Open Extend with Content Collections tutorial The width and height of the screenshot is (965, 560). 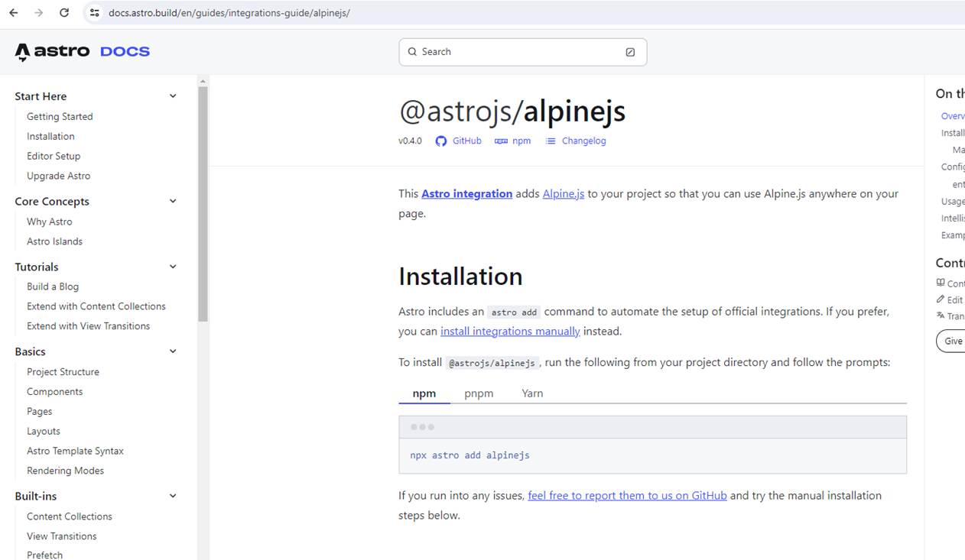(96, 307)
